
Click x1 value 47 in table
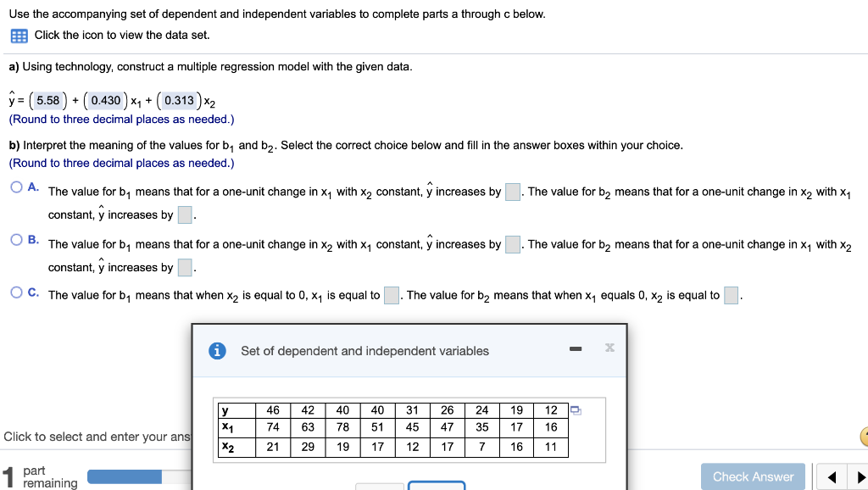448,427
